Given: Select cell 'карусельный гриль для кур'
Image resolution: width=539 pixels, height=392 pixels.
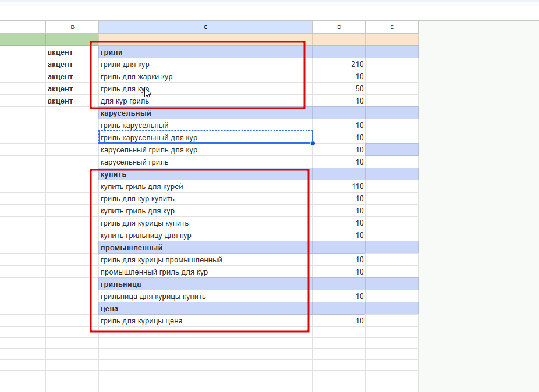Looking at the screenshot, I should (x=205, y=150).
